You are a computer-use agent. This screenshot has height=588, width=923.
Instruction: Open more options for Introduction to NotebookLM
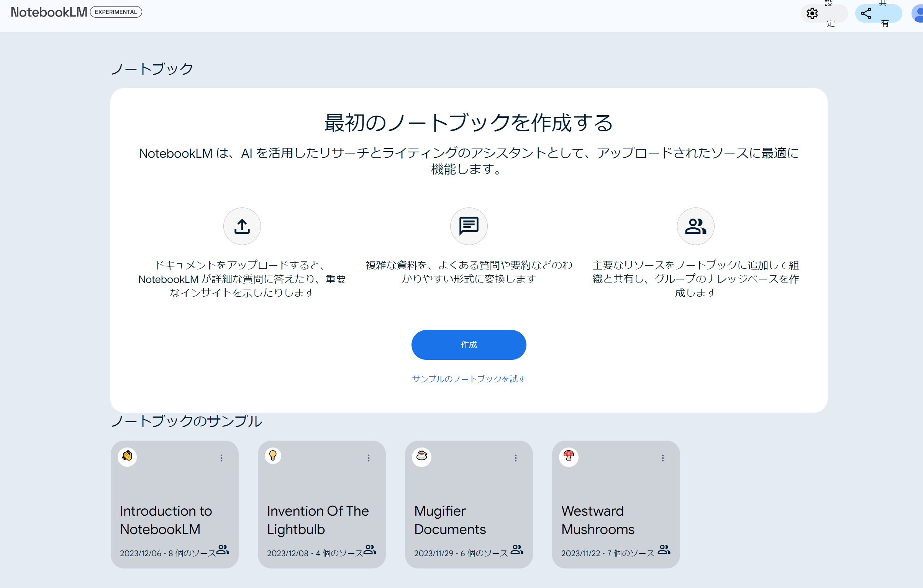[221, 458]
